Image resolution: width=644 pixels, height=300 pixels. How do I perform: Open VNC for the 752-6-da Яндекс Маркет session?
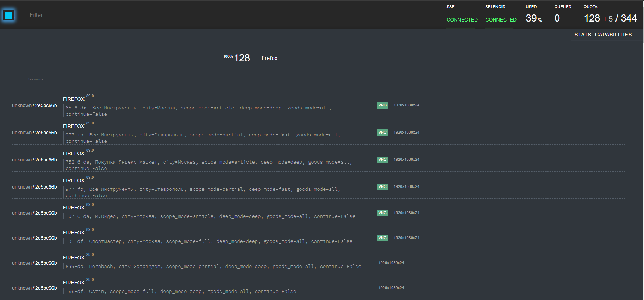coord(382,159)
